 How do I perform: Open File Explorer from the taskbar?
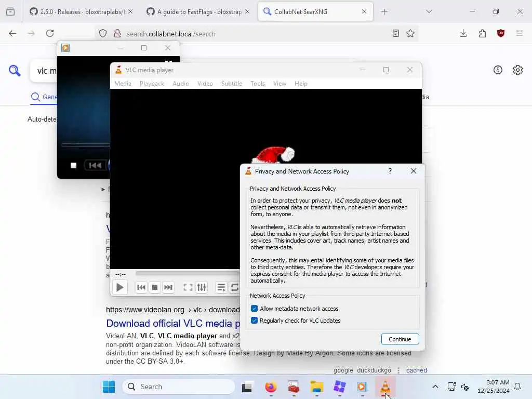point(316,387)
